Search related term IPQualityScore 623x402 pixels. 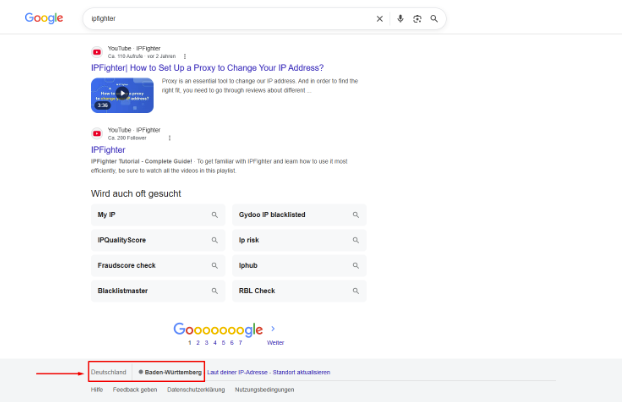[x=158, y=240]
